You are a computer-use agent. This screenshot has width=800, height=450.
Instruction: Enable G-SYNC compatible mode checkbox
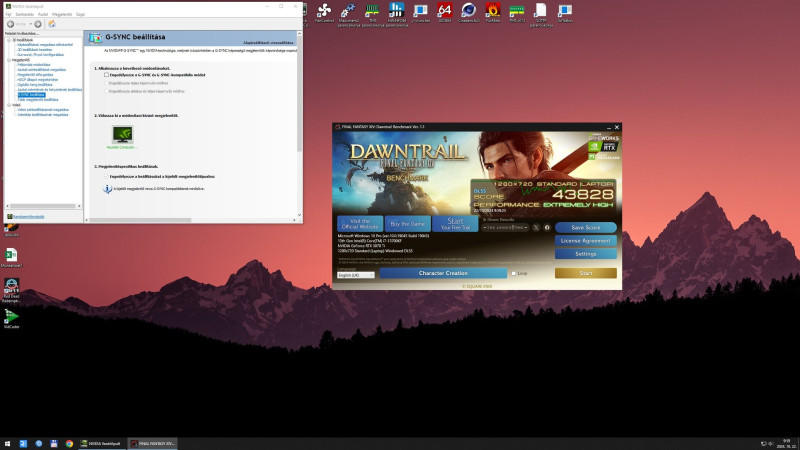click(x=106, y=74)
